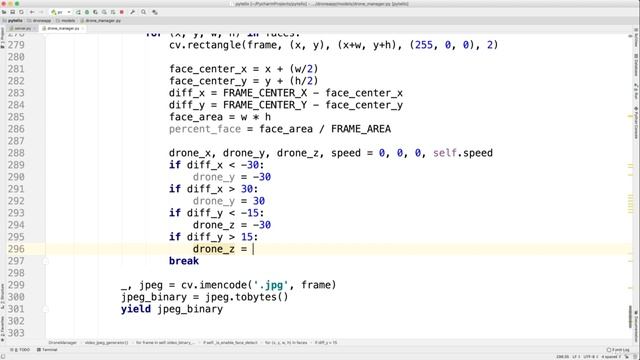Toggle fold marker at line 297
The height and width of the screenshot is (360, 640).
tap(45, 261)
